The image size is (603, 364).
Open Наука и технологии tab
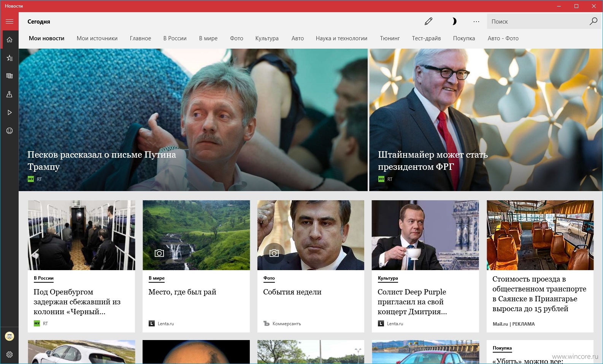pyautogui.click(x=341, y=38)
